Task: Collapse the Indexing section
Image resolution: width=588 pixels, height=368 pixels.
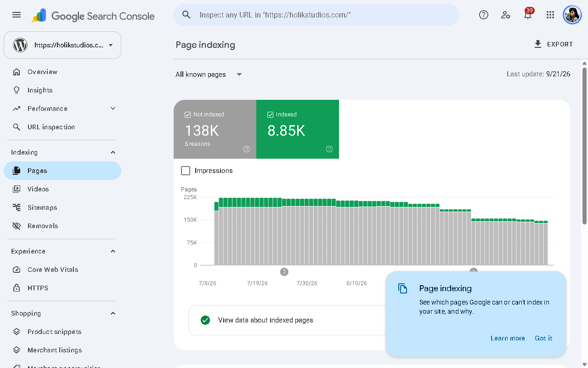Action: (113, 152)
